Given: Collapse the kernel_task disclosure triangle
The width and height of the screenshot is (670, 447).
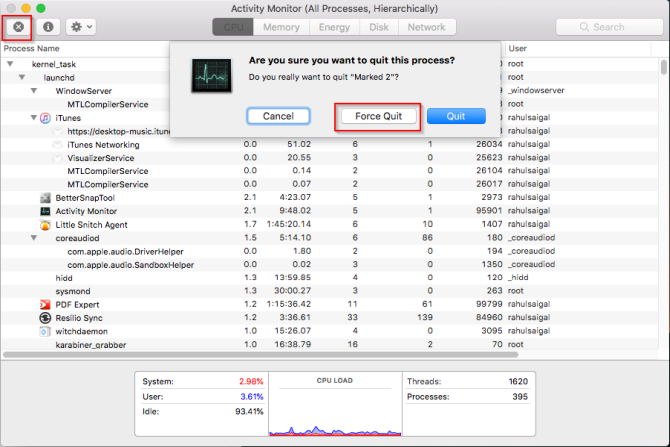Looking at the screenshot, I should pyautogui.click(x=10, y=64).
